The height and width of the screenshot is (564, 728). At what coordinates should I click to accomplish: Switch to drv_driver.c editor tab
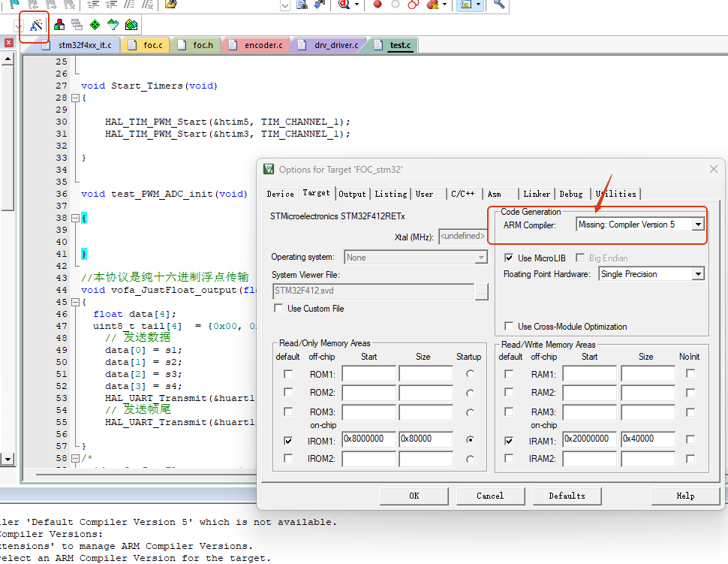tap(329, 45)
